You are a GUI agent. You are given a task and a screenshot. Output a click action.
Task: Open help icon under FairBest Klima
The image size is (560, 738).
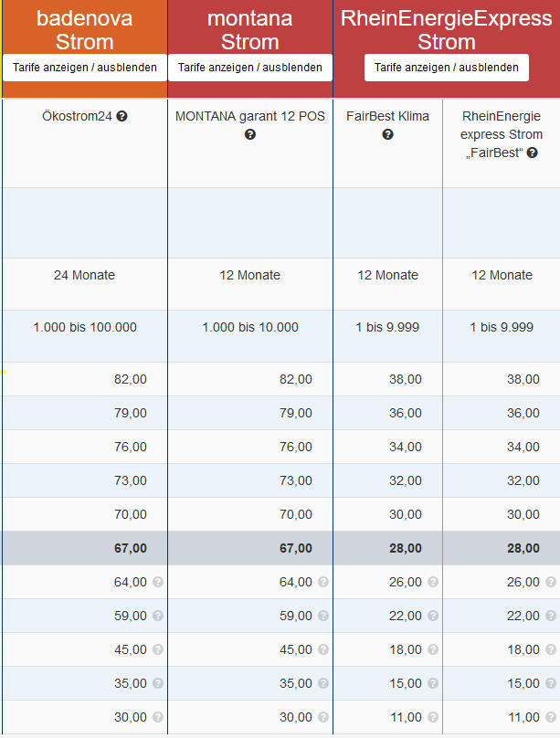pyautogui.click(x=387, y=134)
